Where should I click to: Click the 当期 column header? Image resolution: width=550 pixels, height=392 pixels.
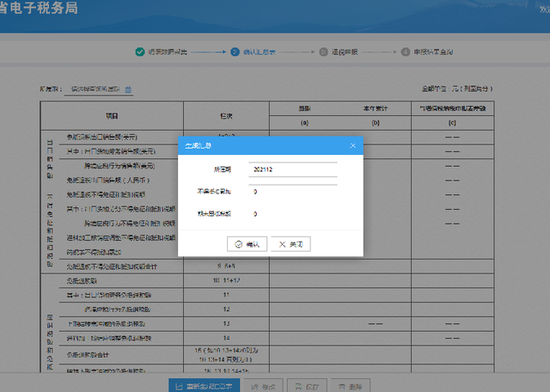304,108
